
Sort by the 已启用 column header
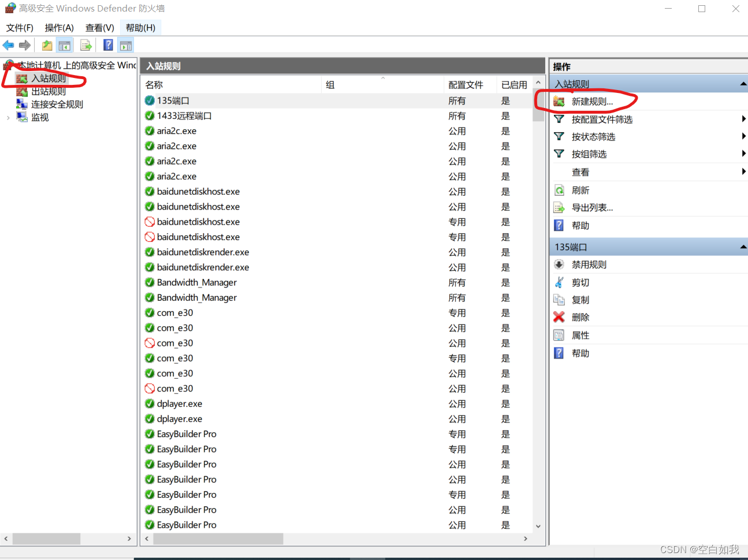click(514, 85)
